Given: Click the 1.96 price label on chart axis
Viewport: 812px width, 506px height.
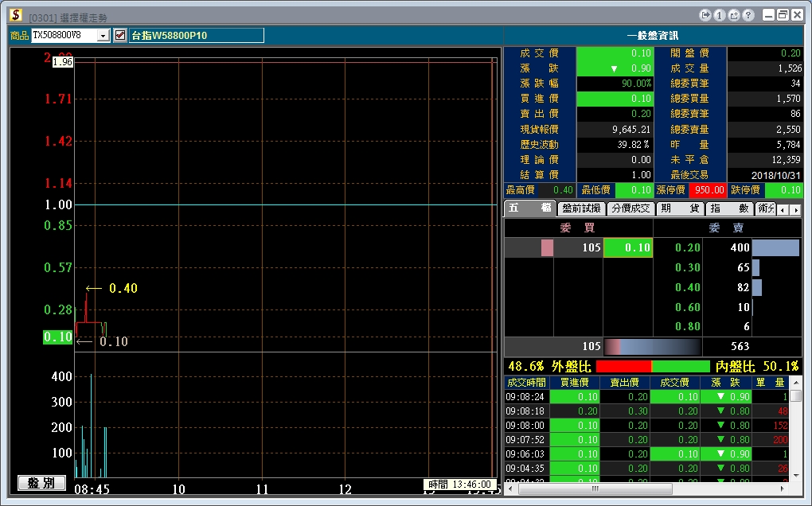Looking at the screenshot, I should (x=63, y=62).
